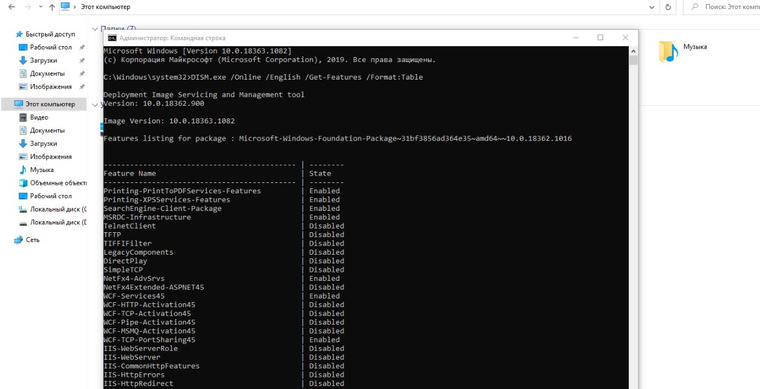Maximize the Командная строка window
This screenshot has width=760, height=389.
(600, 37)
